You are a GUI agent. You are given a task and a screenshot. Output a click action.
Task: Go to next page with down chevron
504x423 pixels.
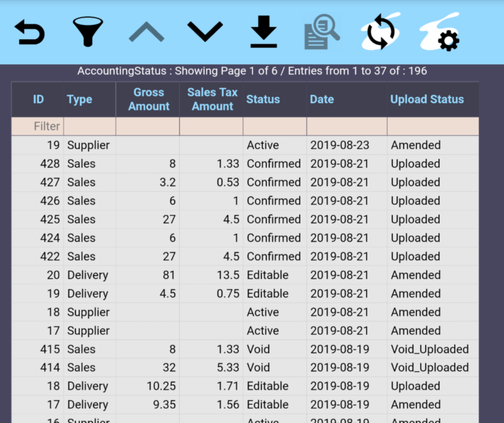[205, 33]
